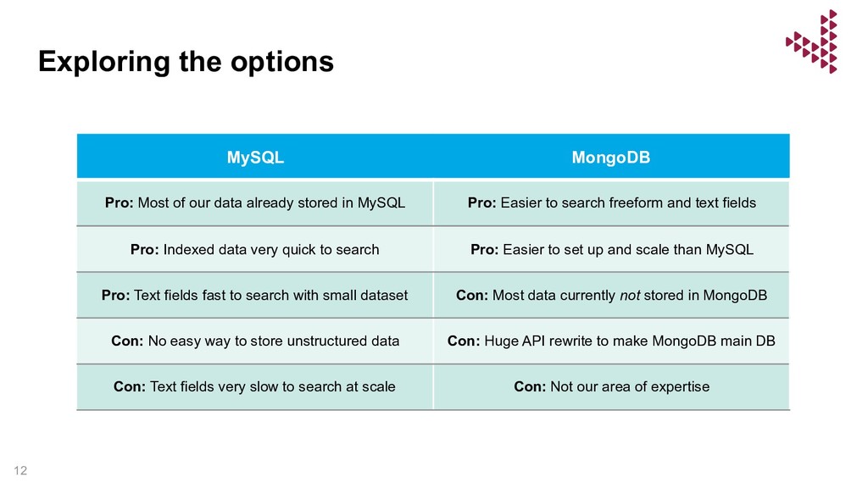Image resolution: width=868 pixels, height=488 pixels.
Task: Click Text fields very slow at scale cell
Action: [255, 386]
